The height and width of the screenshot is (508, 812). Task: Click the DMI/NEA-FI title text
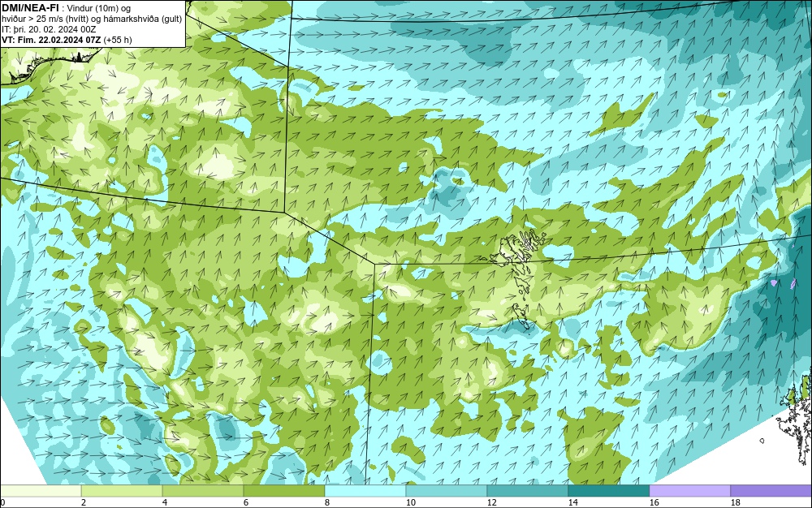pos(29,8)
